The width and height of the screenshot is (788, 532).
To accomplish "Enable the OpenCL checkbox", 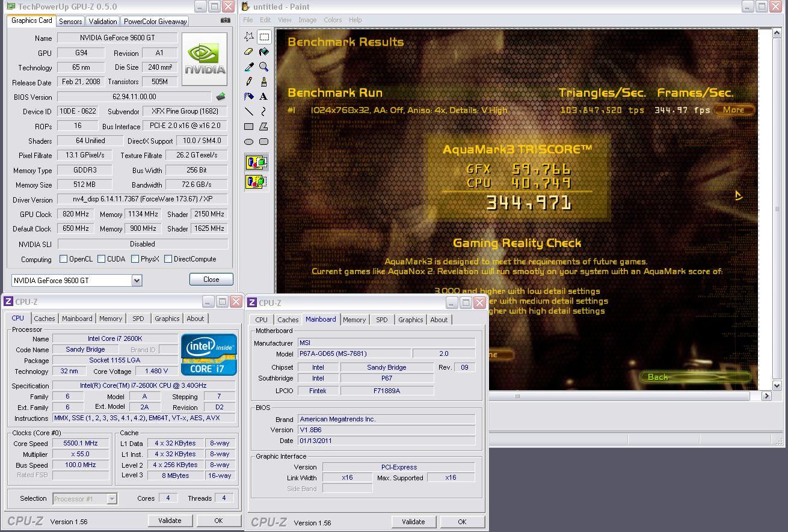I will coord(63,259).
